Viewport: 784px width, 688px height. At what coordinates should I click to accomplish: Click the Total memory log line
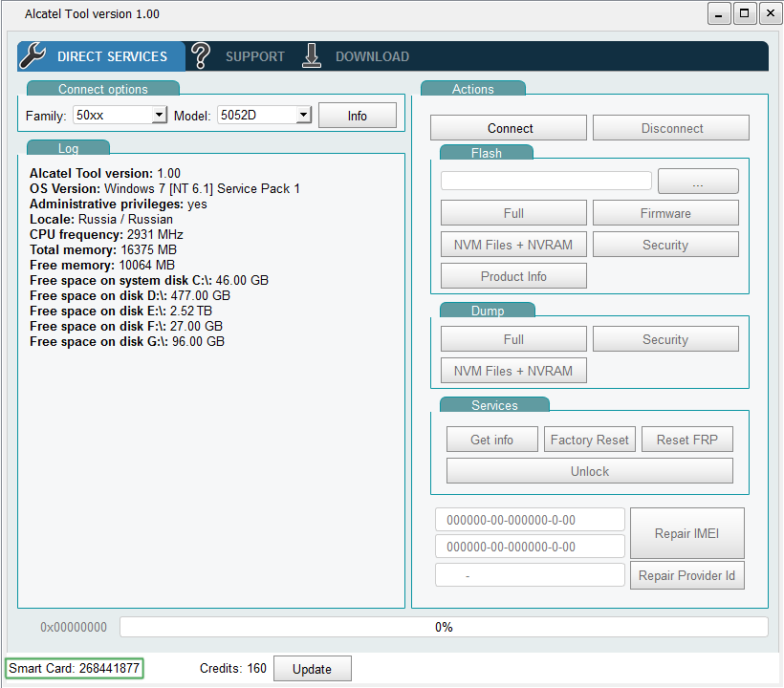[103, 249]
